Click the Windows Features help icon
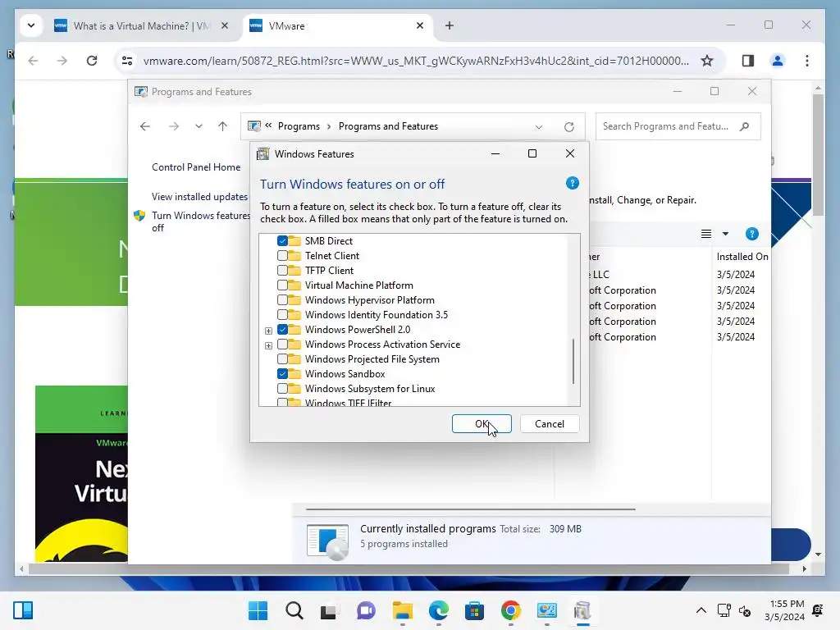The width and height of the screenshot is (840, 630). 572,183
